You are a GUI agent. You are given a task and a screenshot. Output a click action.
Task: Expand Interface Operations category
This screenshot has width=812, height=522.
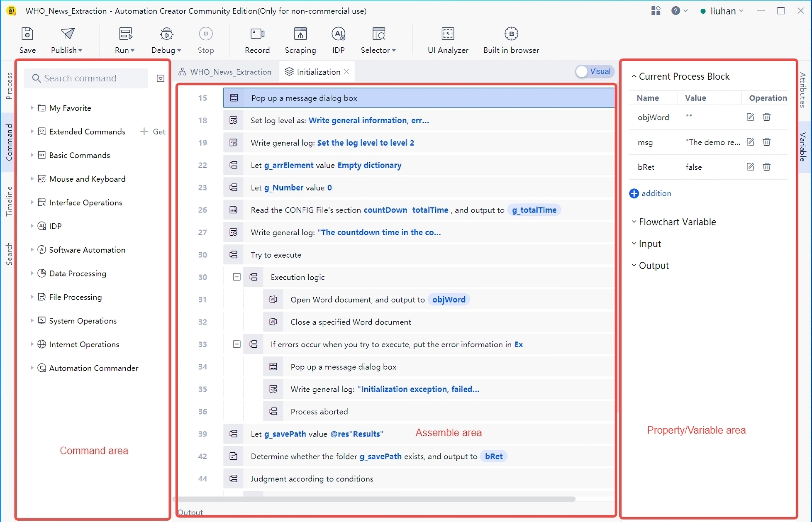click(32, 202)
